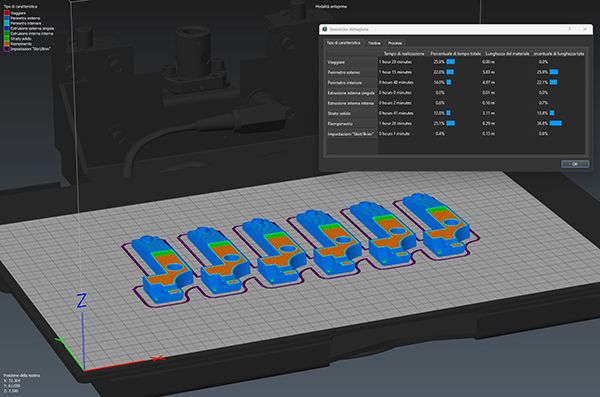Click the orange Riempimento legend swatch
This screenshot has width=600, height=397.
click(x=7, y=44)
